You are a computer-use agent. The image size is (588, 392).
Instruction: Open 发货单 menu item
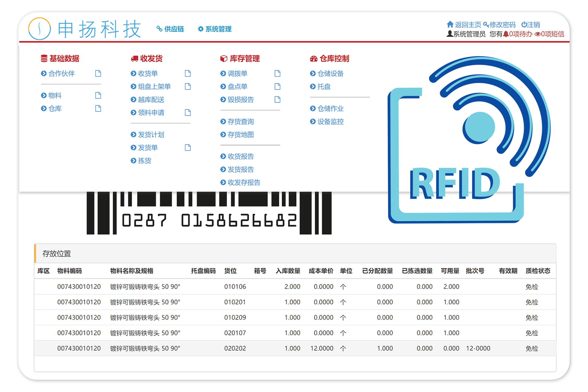144,148
